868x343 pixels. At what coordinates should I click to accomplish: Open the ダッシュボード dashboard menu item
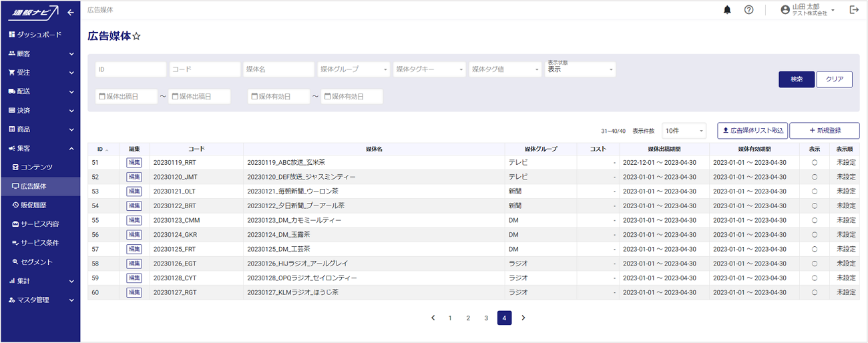tap(39, 34)
